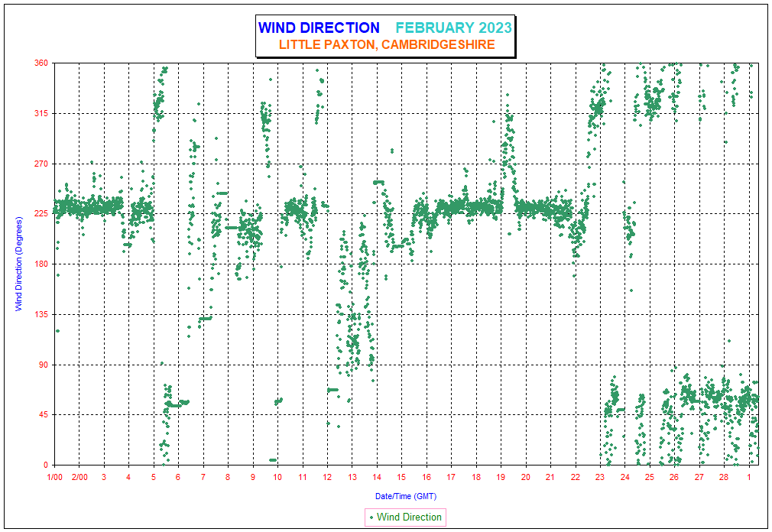Click the 2/00 x-axis date label

click(79, 477)
